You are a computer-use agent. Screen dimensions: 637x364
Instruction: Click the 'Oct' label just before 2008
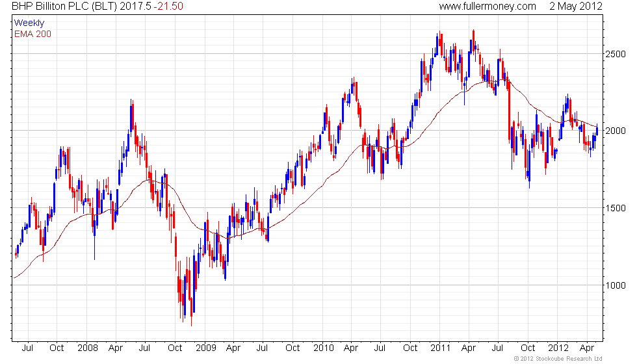(57, 348)
